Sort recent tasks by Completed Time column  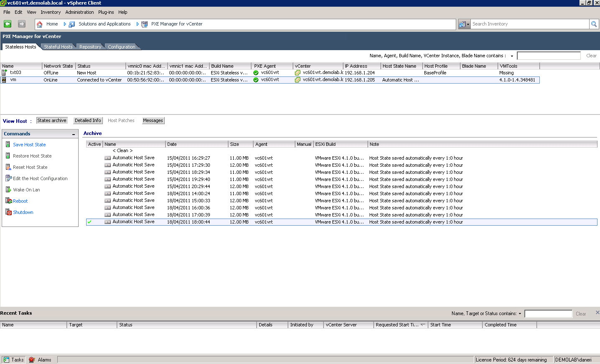click(x=510, y=325)
